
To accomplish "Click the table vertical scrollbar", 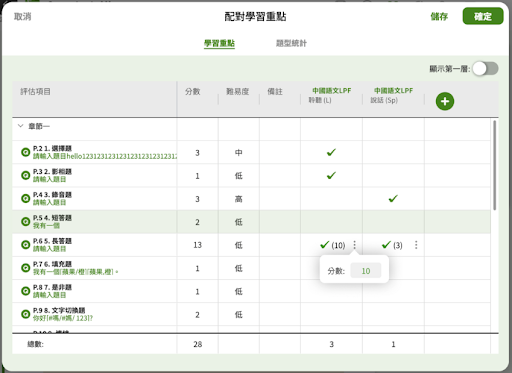I will click(495, 165).
